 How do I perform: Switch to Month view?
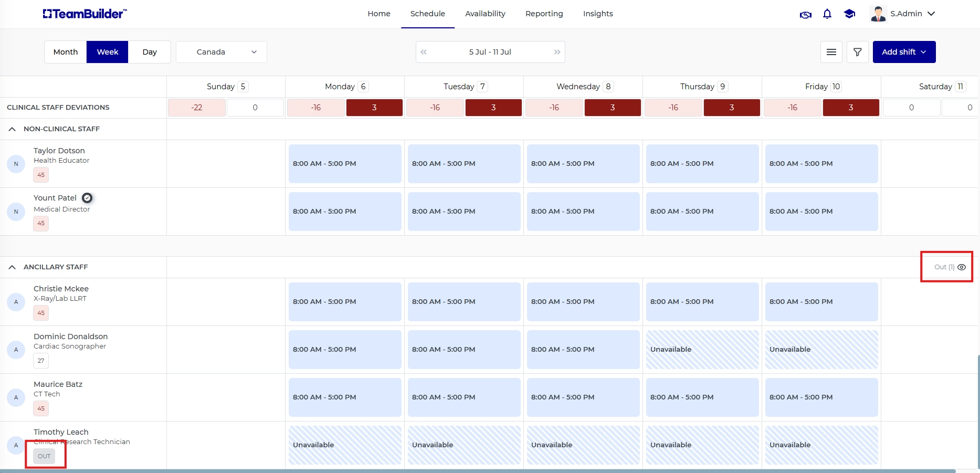click(x=66, y=52)
